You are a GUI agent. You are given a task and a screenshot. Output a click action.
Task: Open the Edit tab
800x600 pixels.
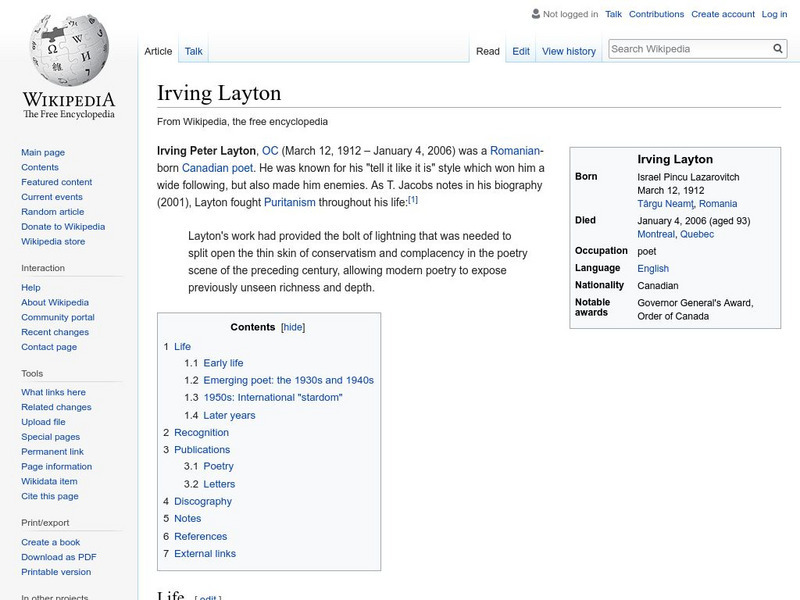[521, 51]
